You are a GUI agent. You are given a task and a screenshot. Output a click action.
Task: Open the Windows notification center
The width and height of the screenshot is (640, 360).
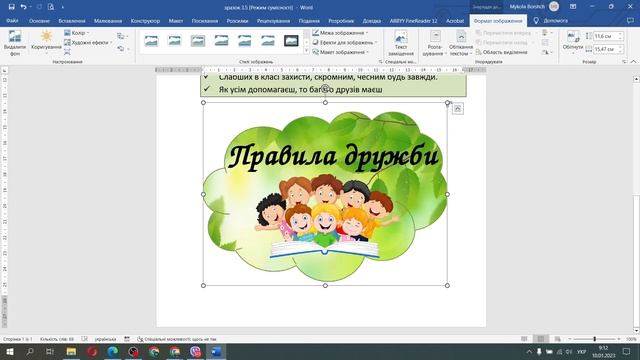627,351
